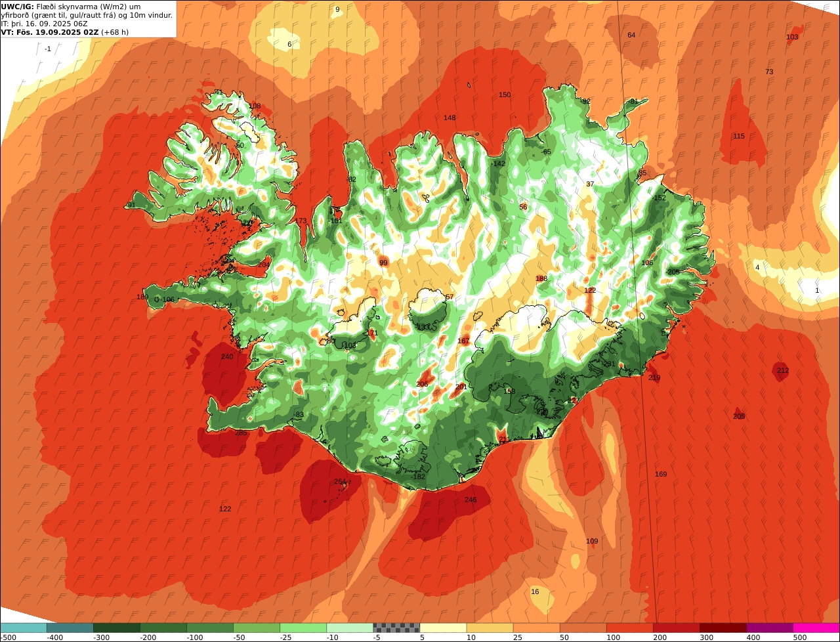Select the map value 240 in Faxaflói bay

[227, 356]
